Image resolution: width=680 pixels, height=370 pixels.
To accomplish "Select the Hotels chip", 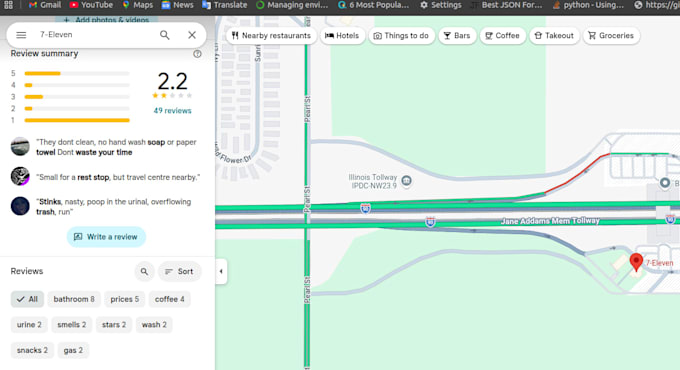I will [x=342, y=36].
